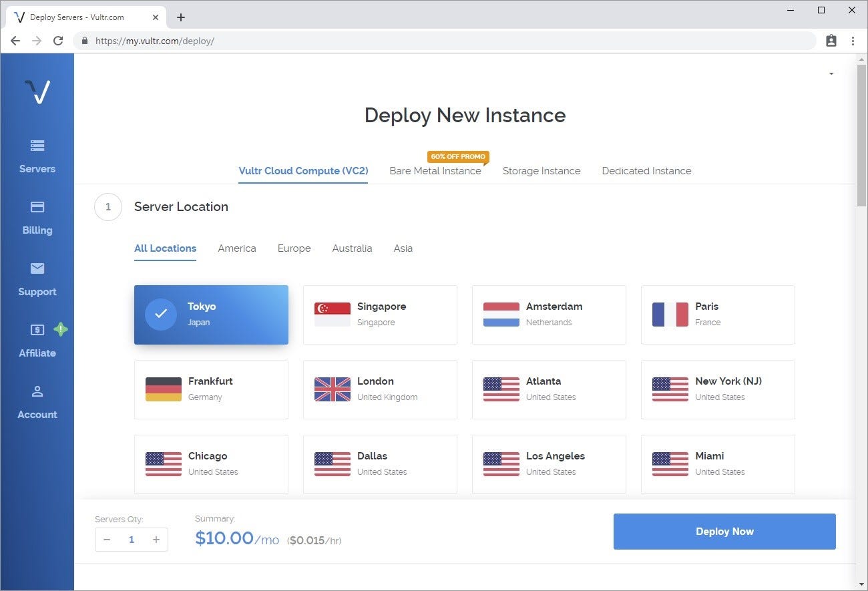Decrease servers quantity with minus button
This screenshot has height=591, width=868.
click(x=107, y=540)
